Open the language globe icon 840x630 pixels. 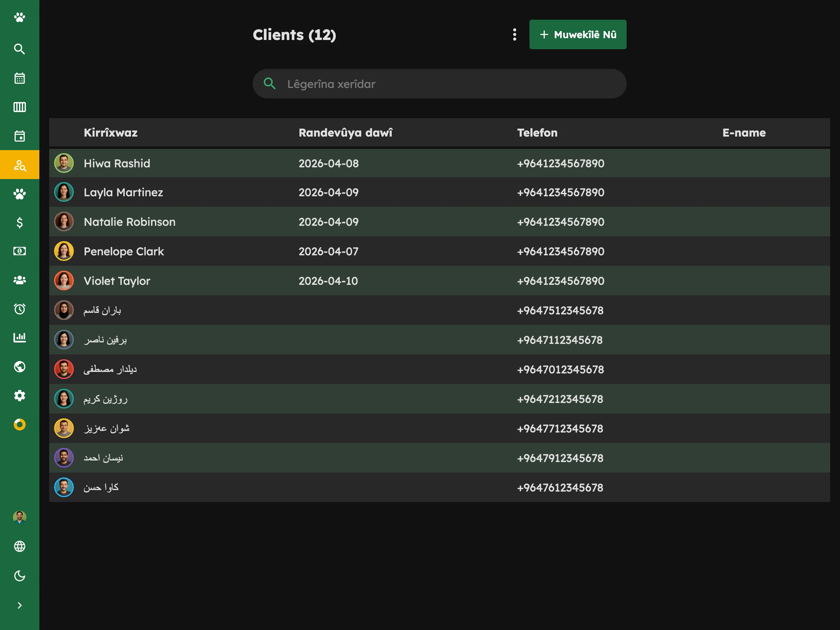pyautogui.click(x=19, y=546)
